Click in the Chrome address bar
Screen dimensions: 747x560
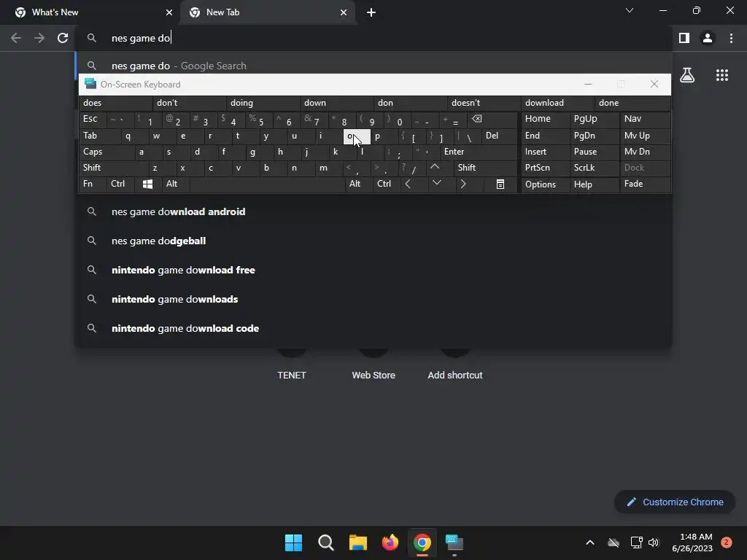tap(374, 38)
